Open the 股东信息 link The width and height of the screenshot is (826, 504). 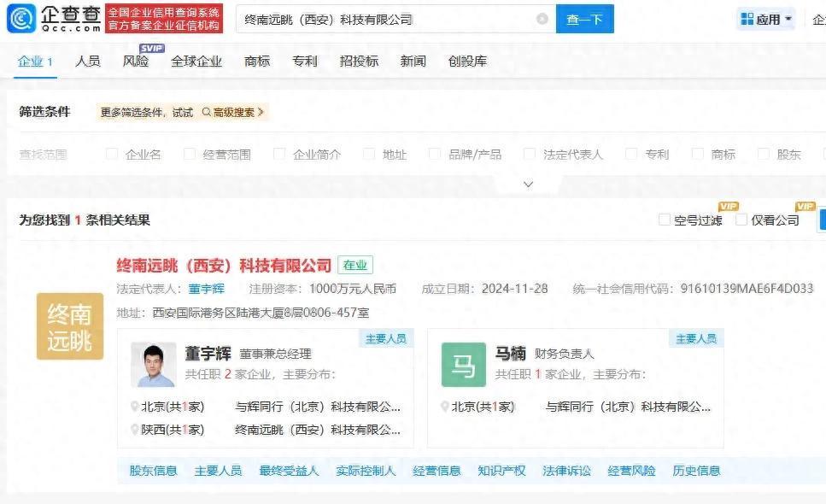[153, 471]
